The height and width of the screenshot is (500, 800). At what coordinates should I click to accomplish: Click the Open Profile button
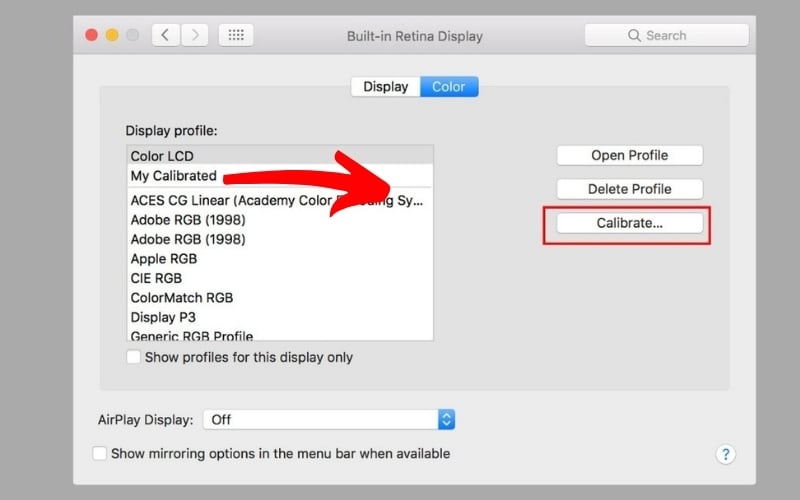[630, 156]
